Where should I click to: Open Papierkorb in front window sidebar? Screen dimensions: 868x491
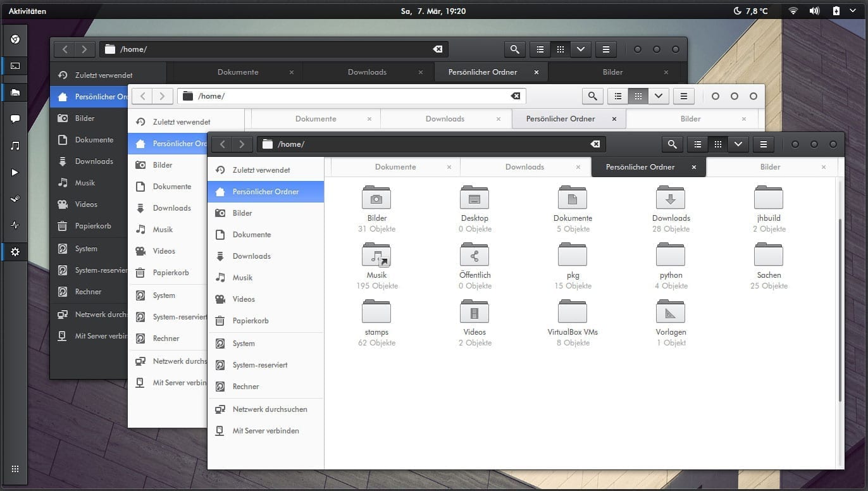(x=266, y=321)
